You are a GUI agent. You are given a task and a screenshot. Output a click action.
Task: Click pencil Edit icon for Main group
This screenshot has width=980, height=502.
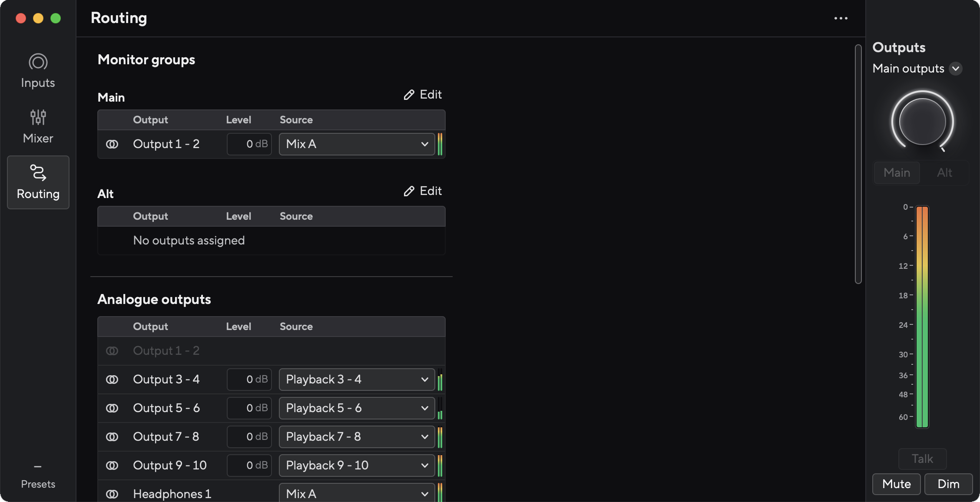[x=409, y=95]
